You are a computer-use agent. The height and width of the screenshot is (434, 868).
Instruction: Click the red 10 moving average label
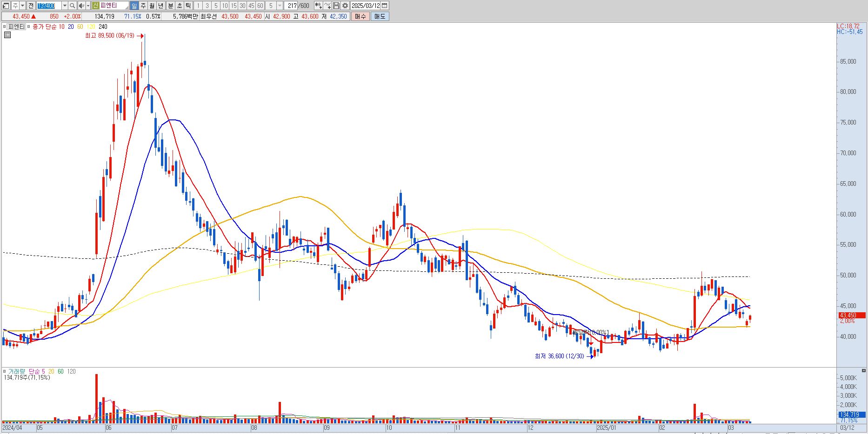(x=61, y=26)
